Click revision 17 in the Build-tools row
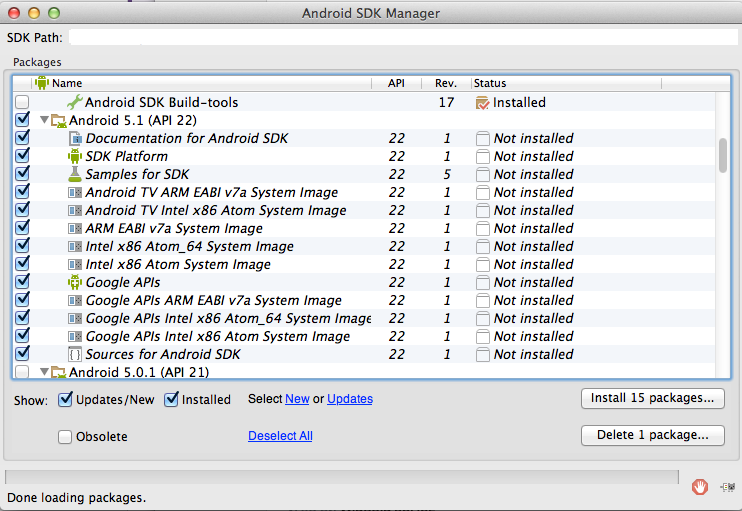 446,102
